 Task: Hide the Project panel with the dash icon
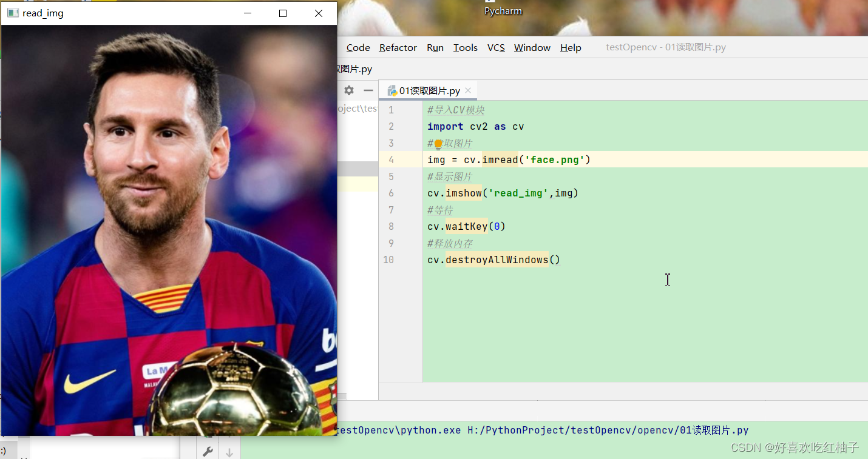click(x=368, y=90)
